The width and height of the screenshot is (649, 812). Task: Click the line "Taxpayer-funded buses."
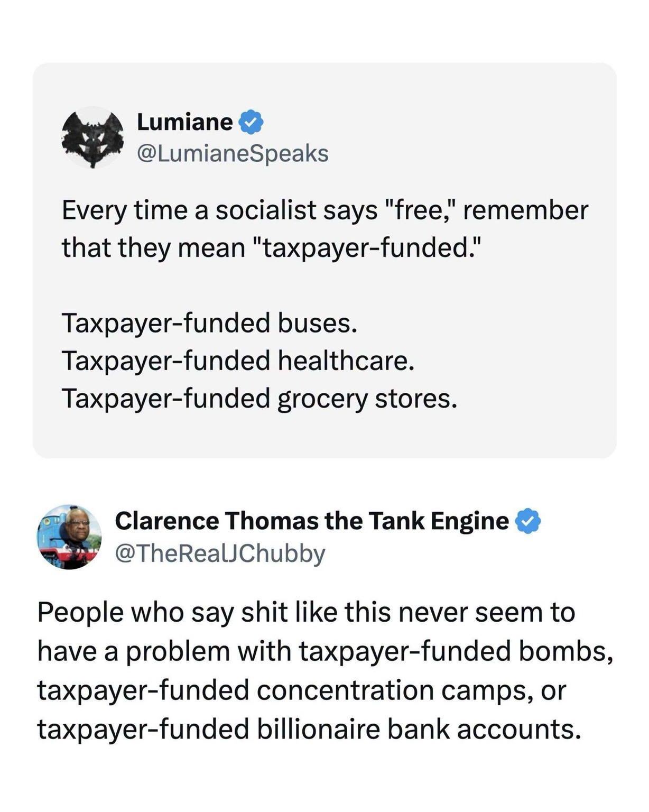click(x=210, y=323)
